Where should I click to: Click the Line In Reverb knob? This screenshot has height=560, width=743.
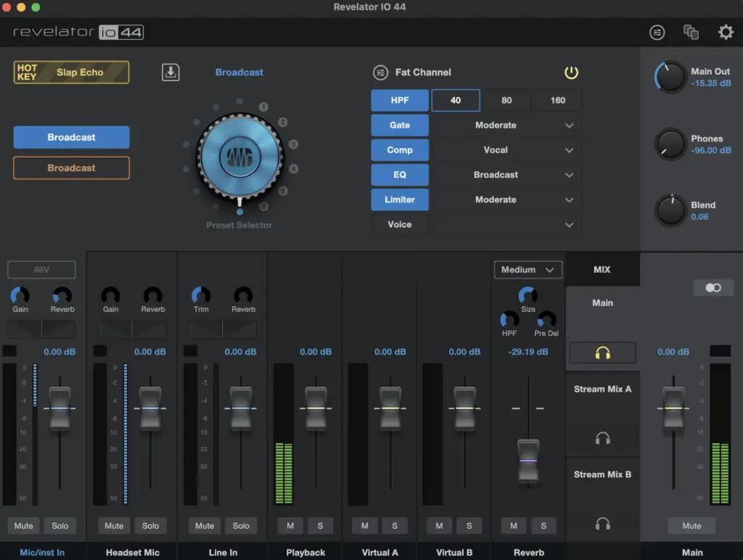[x=243, y=295]
